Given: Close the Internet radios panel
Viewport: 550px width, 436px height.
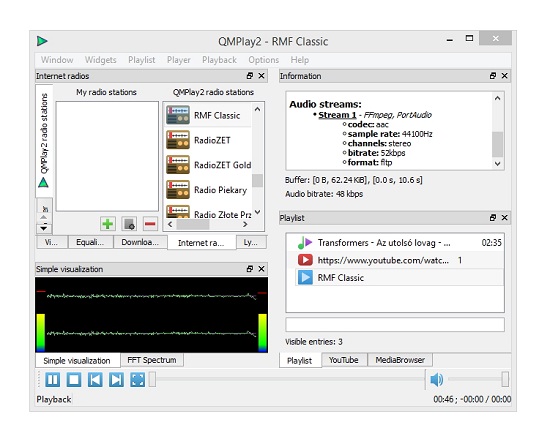Looking at the screenshot, I should (261, 76).
